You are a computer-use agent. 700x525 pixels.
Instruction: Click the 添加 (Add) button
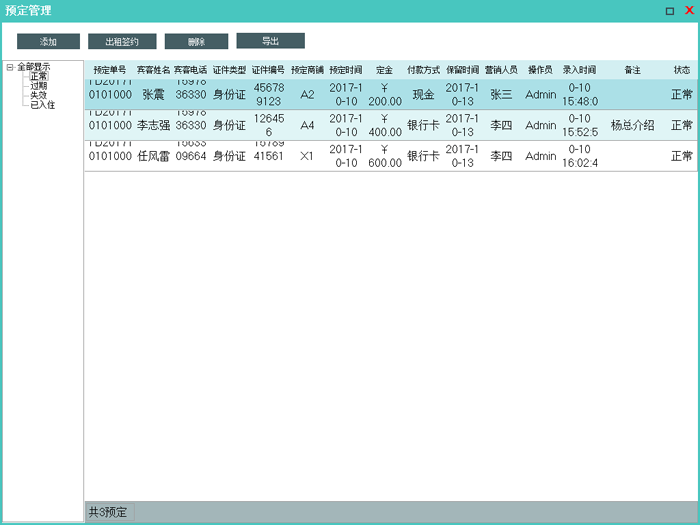pos(48,42)
